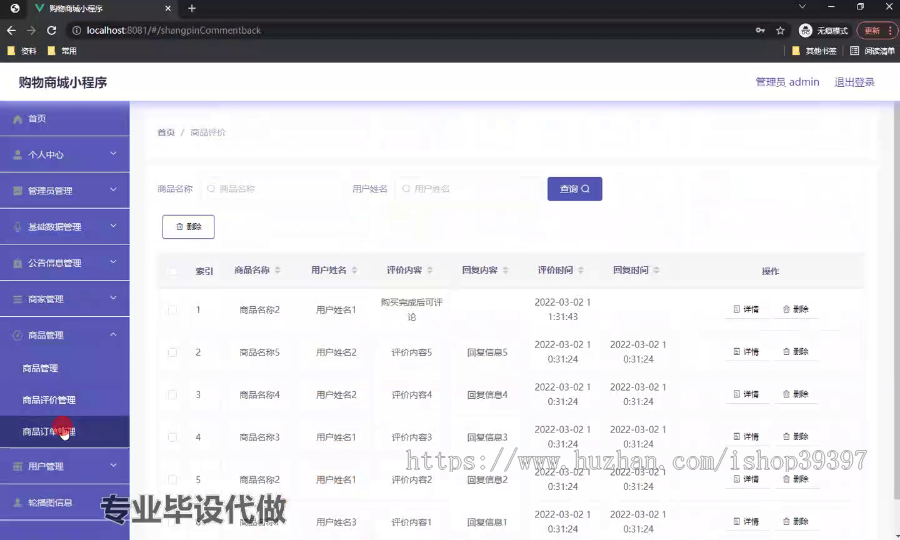Click the 退出登录 link
Screen dimensions: 900x540
click(x=854, y=82)
